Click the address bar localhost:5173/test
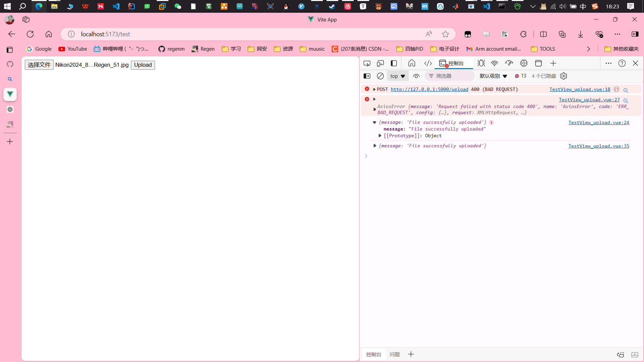Image resolution: width=644 pixels, height=362 pixels. (x=105, y=34)
